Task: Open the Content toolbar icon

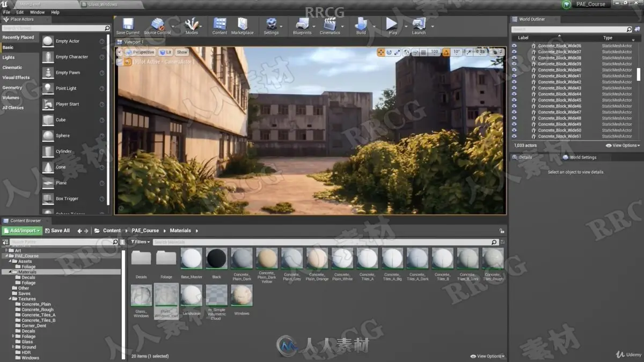Action: [219, 24]
